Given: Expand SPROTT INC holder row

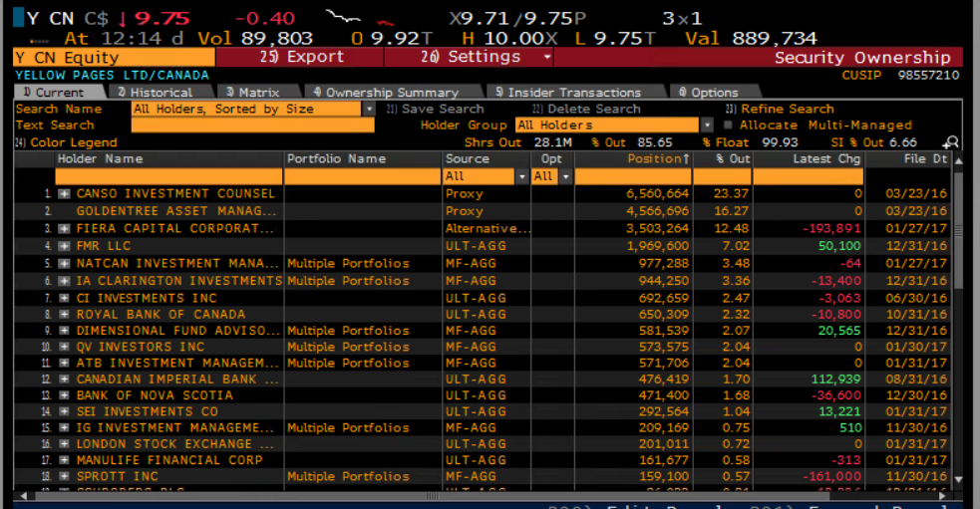Looking at the screenshot, I should tap(64, 477).
